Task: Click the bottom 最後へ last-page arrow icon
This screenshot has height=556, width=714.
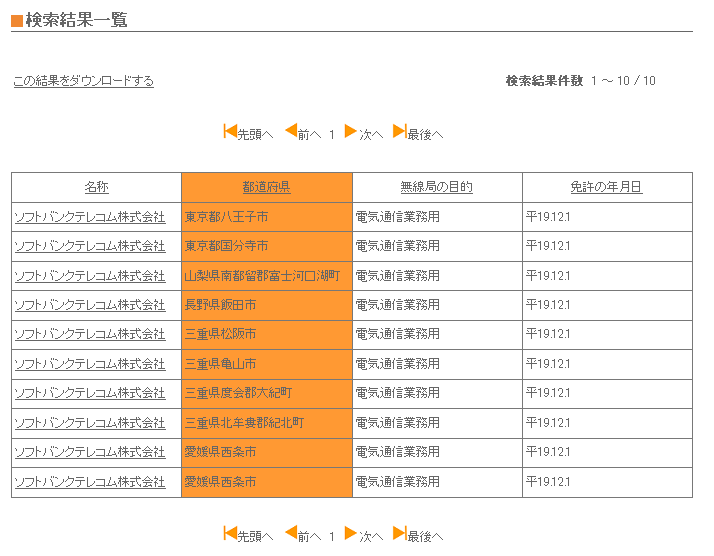Action: pyautogui.click(x=399, y=533)
